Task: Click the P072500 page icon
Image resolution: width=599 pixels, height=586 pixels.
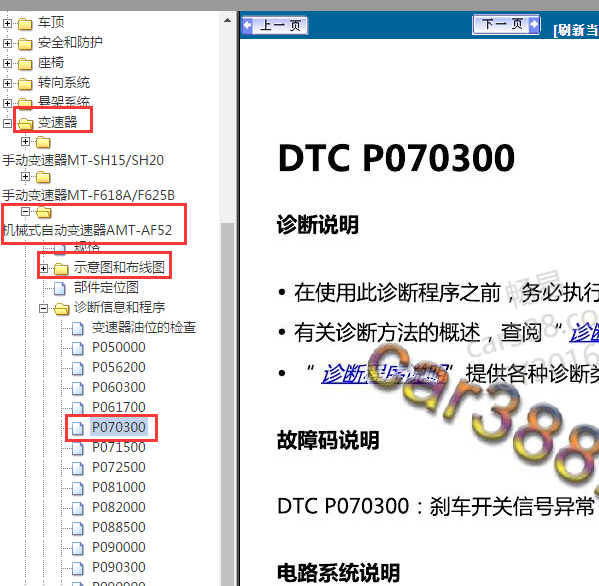Action: (x=78, y=468)
